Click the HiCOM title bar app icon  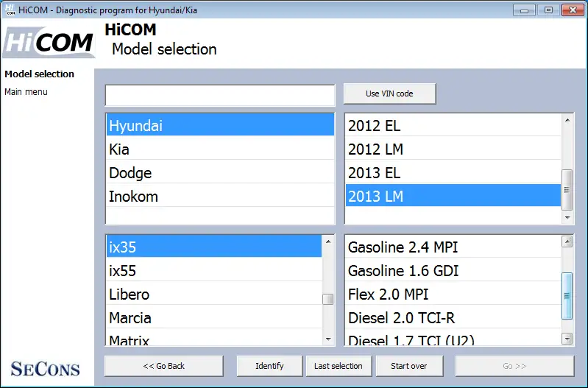(10, 10)
